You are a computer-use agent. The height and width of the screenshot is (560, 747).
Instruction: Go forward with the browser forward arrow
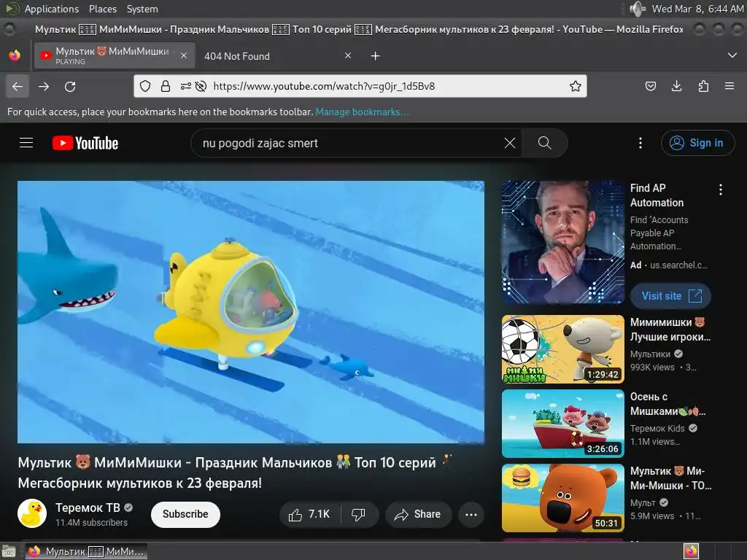point(44,86)
